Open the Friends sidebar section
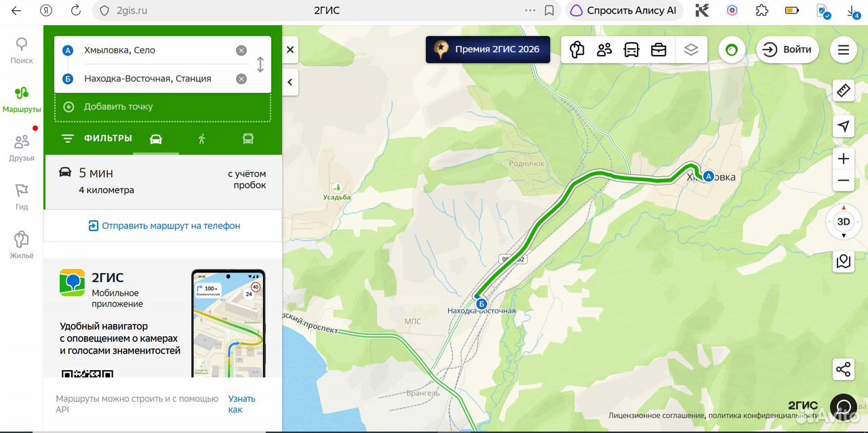Viewport: 868px width, 433px height. click(22, 147)
